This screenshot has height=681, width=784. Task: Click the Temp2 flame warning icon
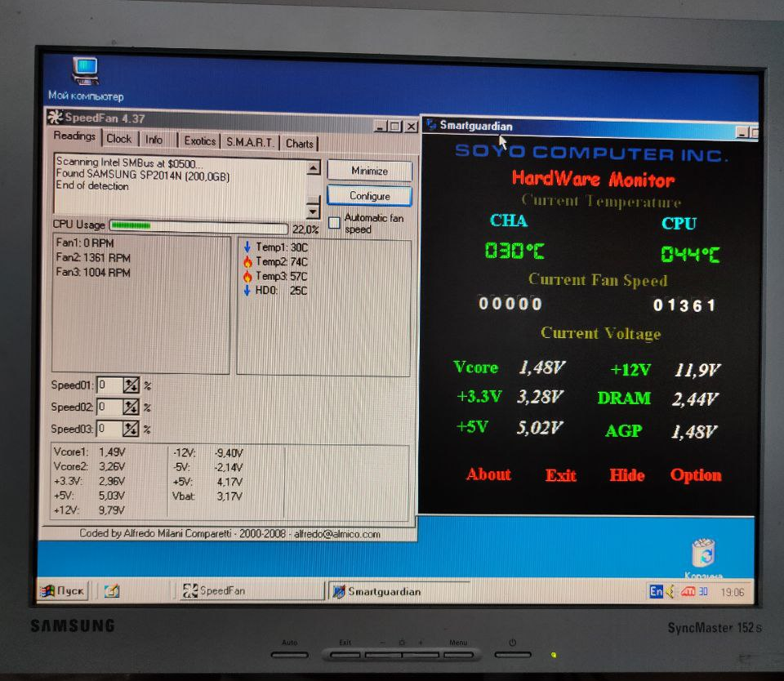pos(247,261)
